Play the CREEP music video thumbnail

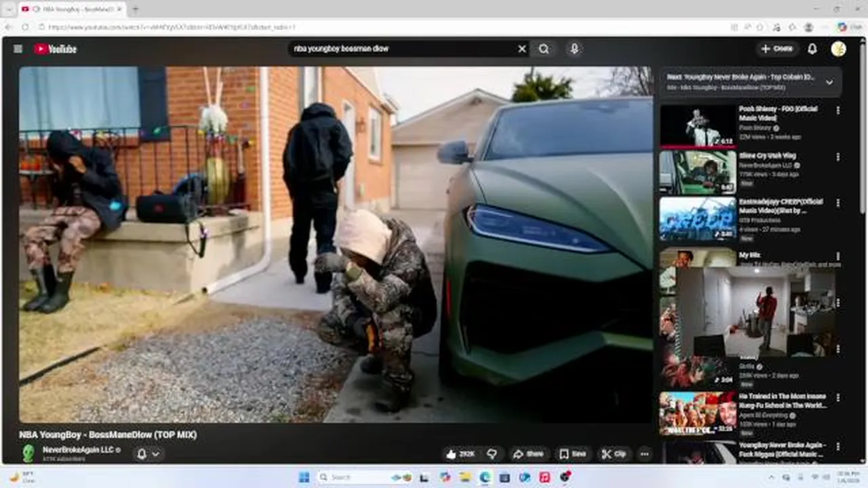698,218
